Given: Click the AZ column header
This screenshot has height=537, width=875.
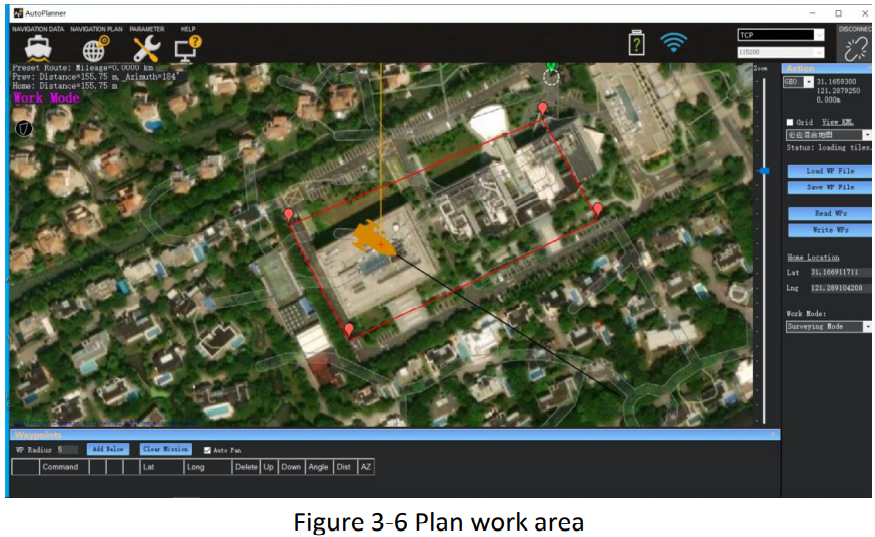Looking at the screenshot, I should point(366,467).
